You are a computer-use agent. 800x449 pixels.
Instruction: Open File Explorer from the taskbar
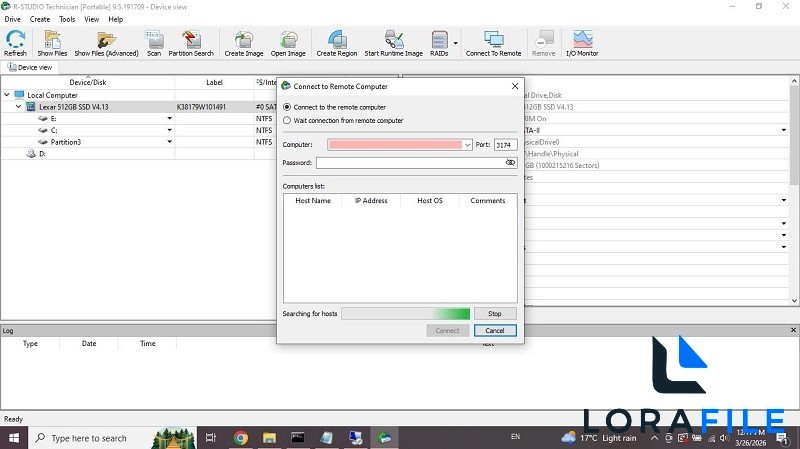coord(269,438)
